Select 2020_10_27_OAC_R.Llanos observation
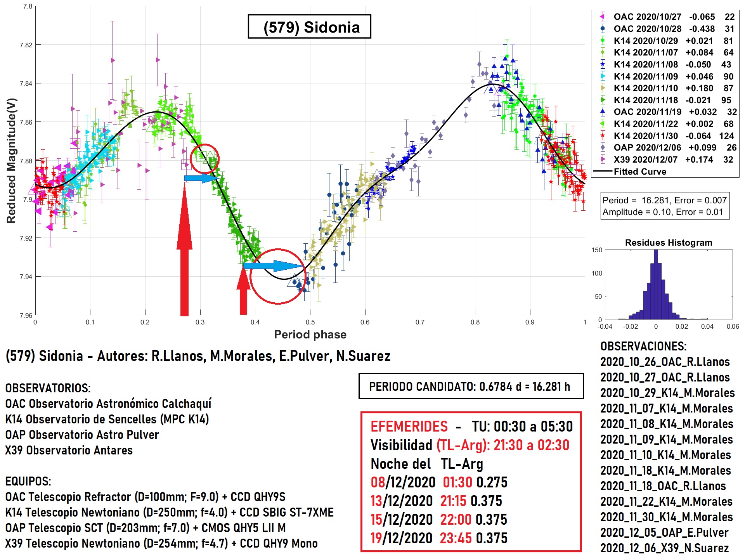This screenshot has height=560, width=745. (665, 377)
